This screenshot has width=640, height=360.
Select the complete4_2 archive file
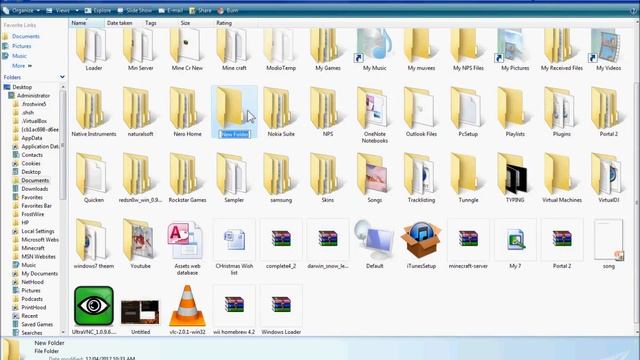(x=281, y=244)
